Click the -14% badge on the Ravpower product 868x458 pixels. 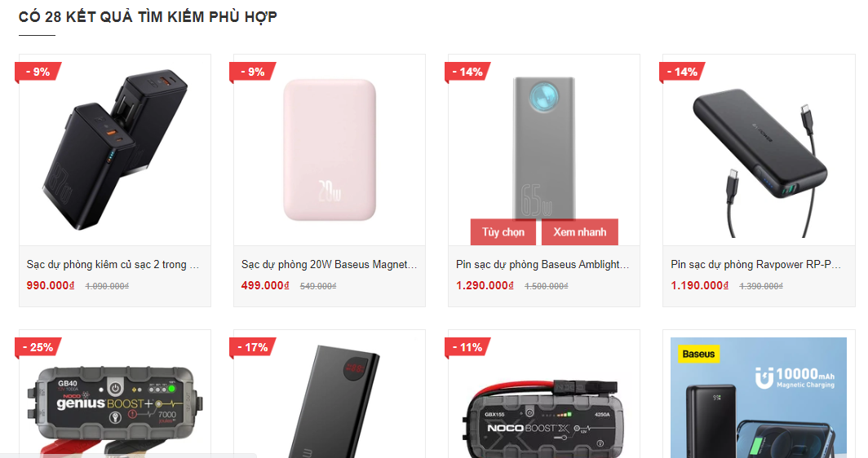[682, 72]
